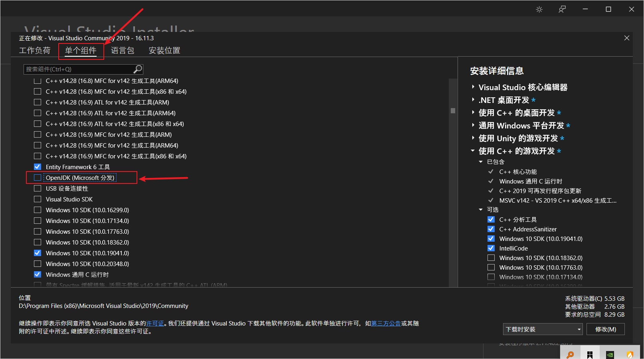The image size is (644, 359).
Task: Uncheck IntelliCode in install details
Action: coord(491,248)
